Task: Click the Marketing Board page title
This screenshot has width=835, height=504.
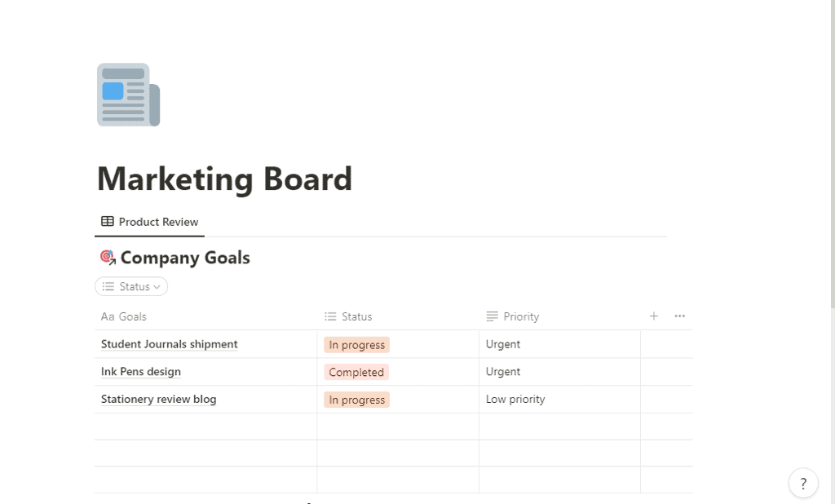Action: click(224, 179)
